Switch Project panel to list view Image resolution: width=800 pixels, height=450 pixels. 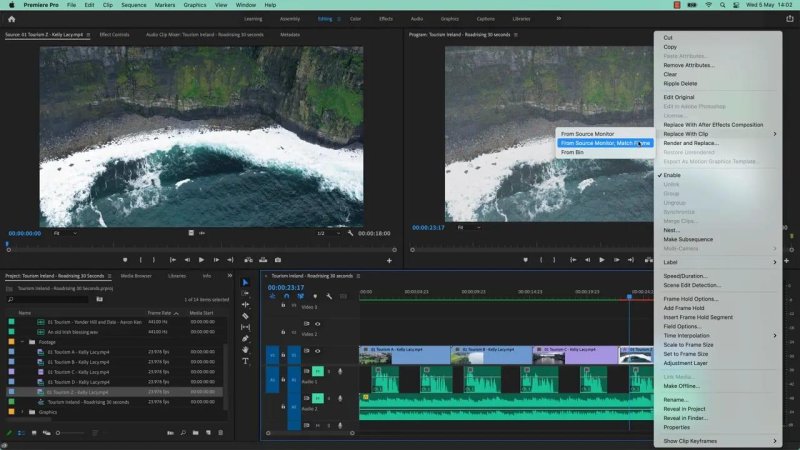point(21,433)
